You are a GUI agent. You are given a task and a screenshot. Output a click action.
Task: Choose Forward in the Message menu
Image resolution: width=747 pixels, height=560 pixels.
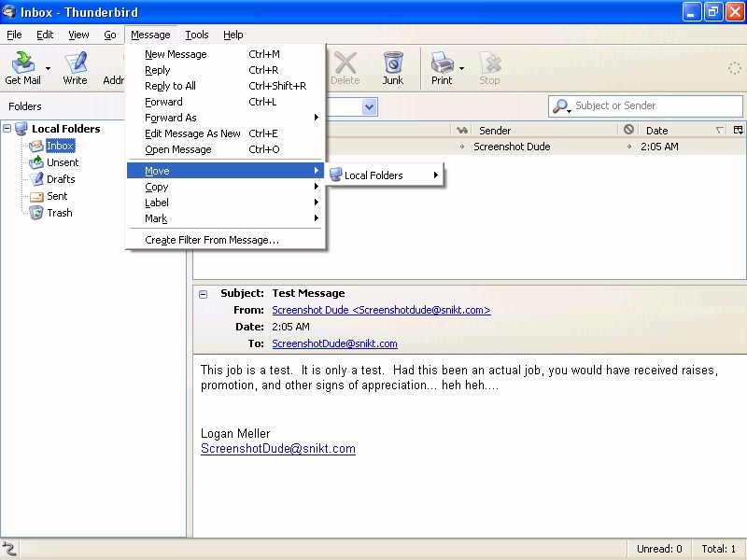(226, 102)
